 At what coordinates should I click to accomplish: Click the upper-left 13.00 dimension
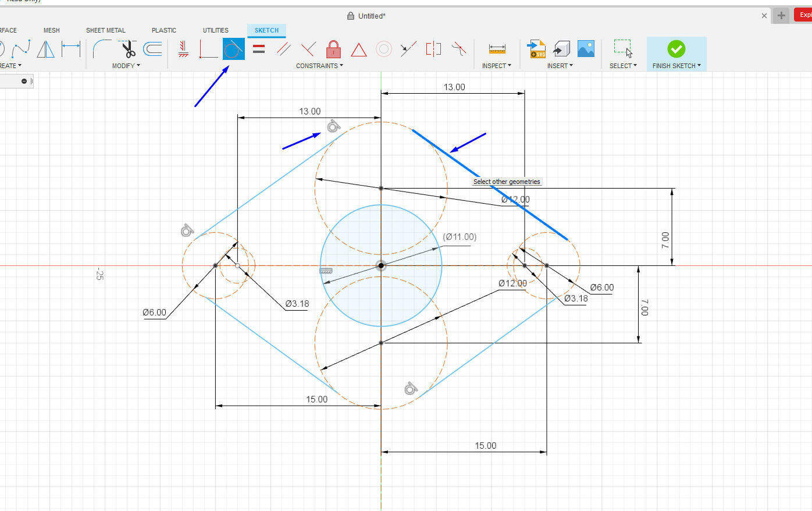click(x=310, y=111)
